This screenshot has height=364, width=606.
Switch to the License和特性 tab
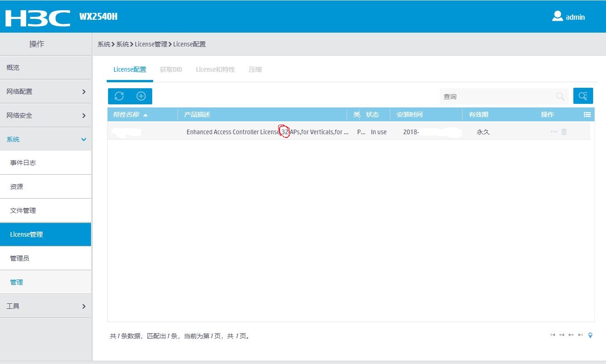(x=215, y=70)
